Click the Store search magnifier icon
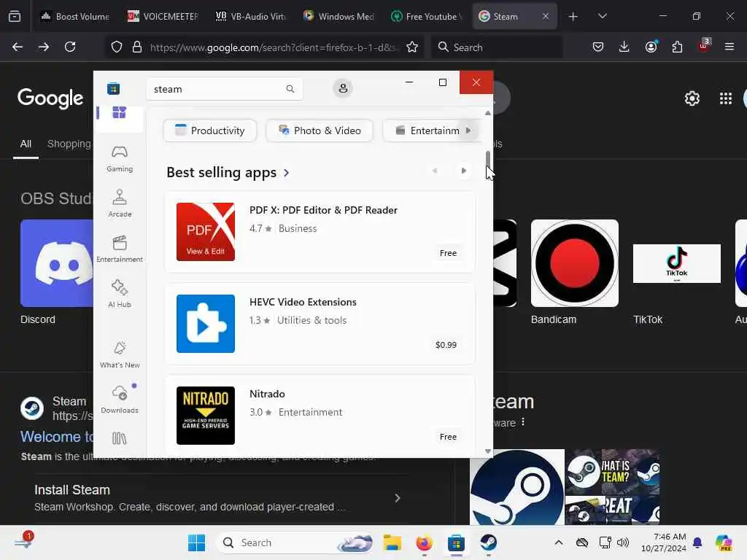Viewport: 747px width, 560px height. [x=290, y=89]
